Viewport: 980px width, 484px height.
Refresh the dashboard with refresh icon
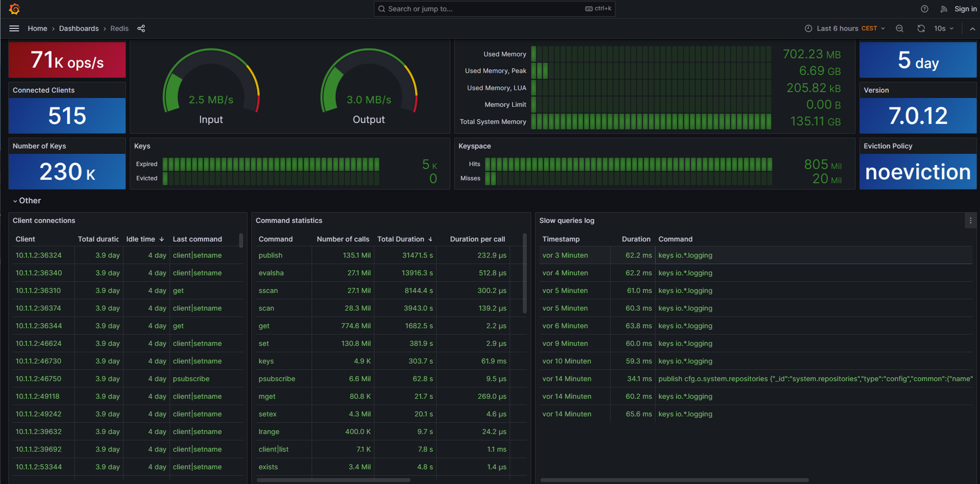click(x=921, y=28)
